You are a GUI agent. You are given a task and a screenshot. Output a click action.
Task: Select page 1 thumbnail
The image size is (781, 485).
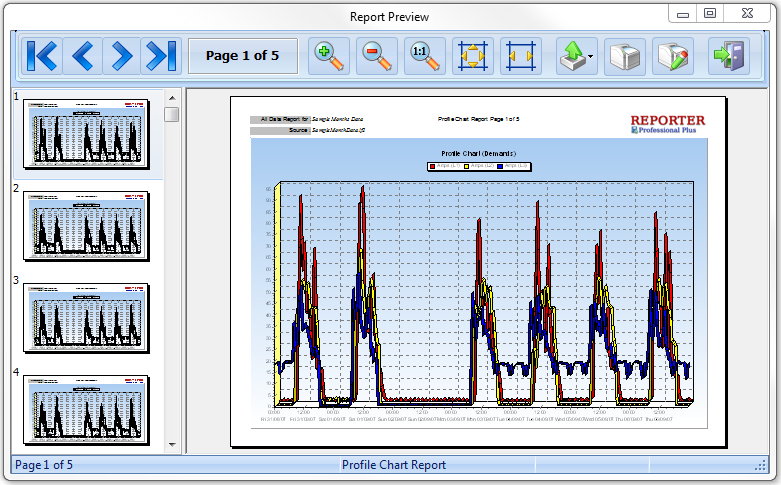click(86, 133)
